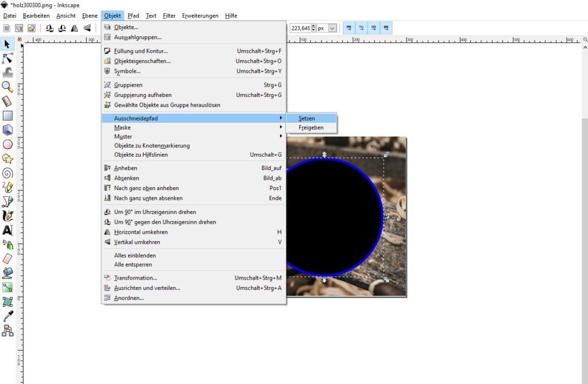Click rotate 90° clockwise toolbar icon
This screenshot has height=384, width=588.
point(62,28)
